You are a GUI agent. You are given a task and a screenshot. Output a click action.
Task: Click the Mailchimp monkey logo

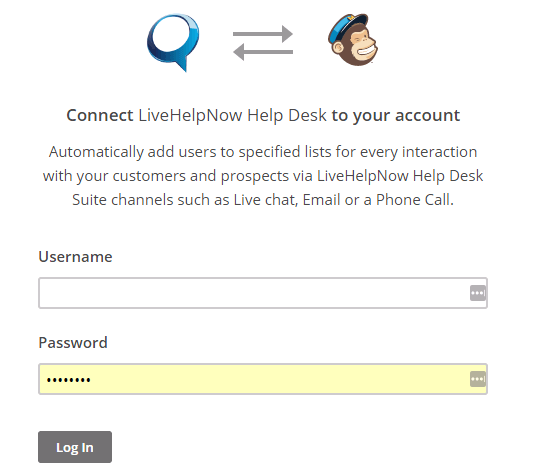coord(353,40)
